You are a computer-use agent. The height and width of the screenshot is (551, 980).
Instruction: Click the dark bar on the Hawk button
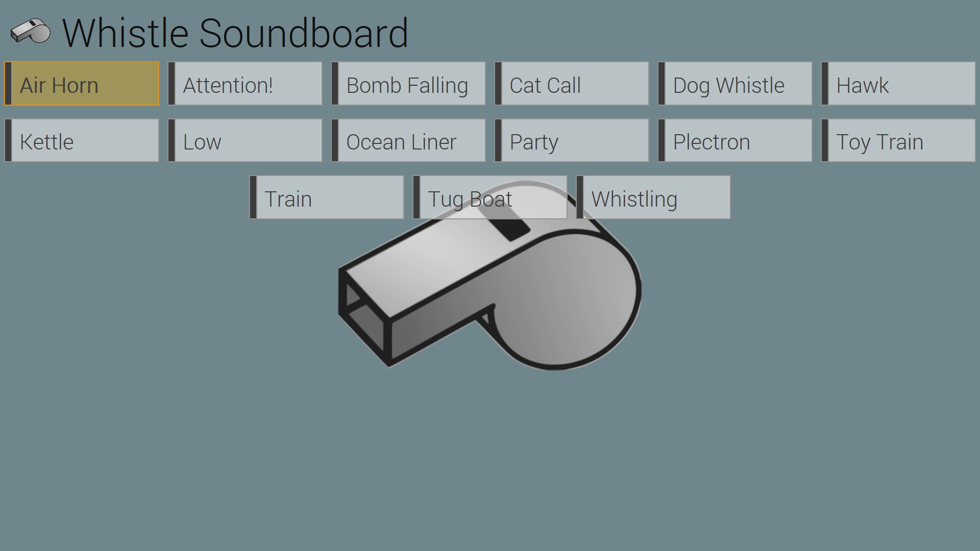(825, 84)
